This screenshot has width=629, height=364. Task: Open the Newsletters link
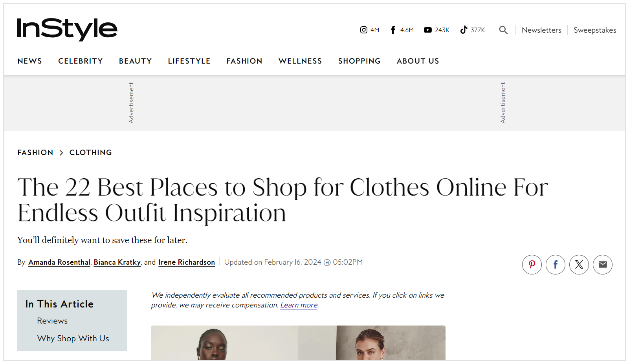click(541, 30)
